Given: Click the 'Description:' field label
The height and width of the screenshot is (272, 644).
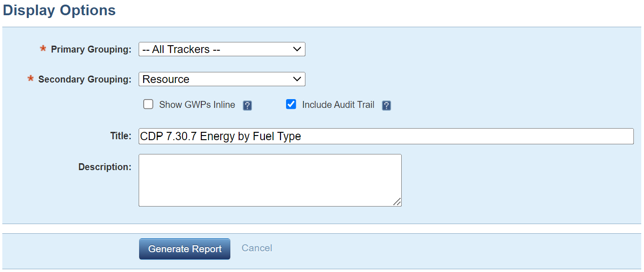Looking at the screenshot, I should (x=105, y=167).
